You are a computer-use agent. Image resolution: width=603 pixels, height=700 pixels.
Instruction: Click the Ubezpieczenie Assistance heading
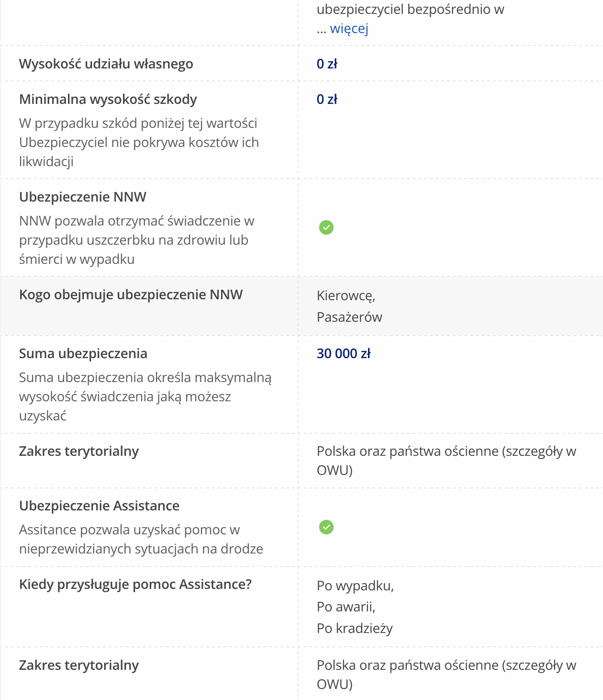[99, 506]
